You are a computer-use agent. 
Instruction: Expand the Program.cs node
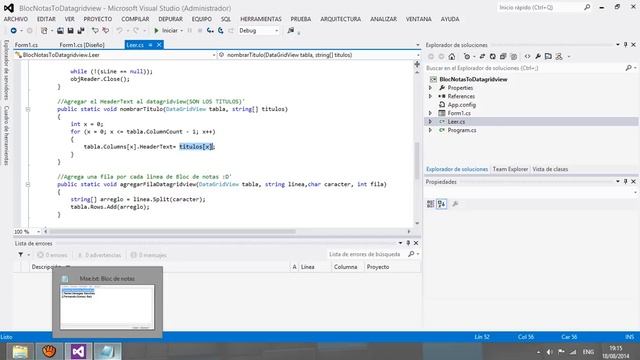point(430,130)
